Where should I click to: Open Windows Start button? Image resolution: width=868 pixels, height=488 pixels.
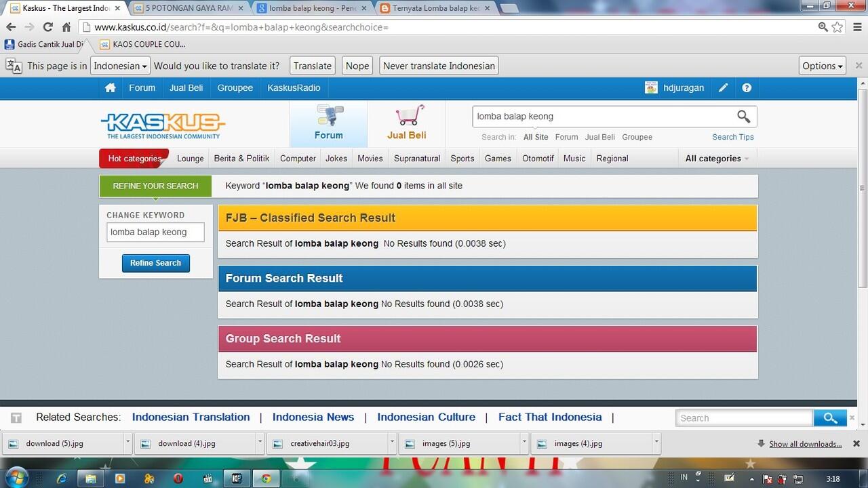[x=16, y=477]
